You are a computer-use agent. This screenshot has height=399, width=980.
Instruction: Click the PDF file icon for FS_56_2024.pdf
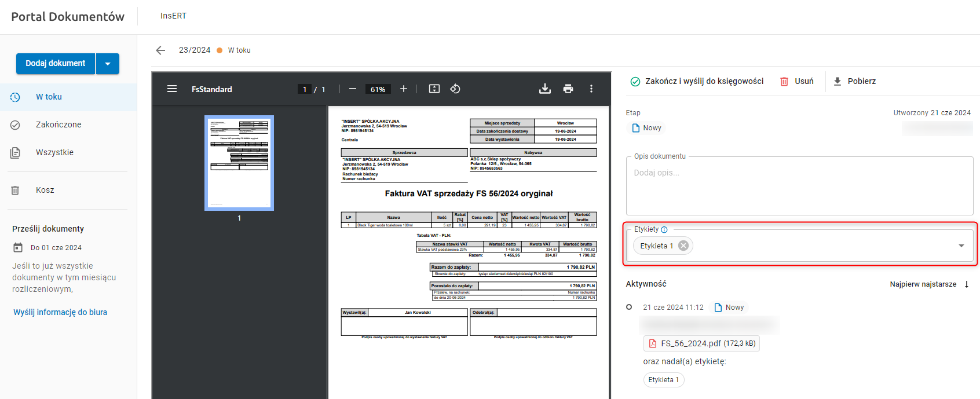[653, 343]
